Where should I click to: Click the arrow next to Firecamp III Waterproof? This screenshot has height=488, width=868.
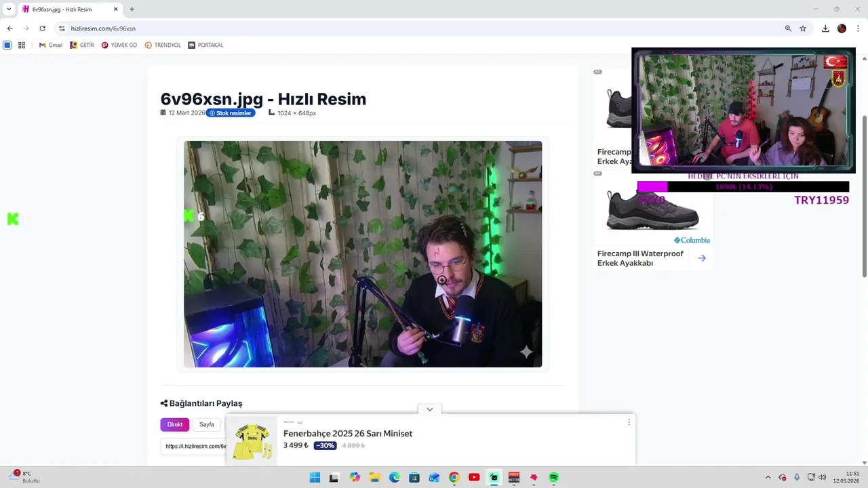tap(702, 258)
